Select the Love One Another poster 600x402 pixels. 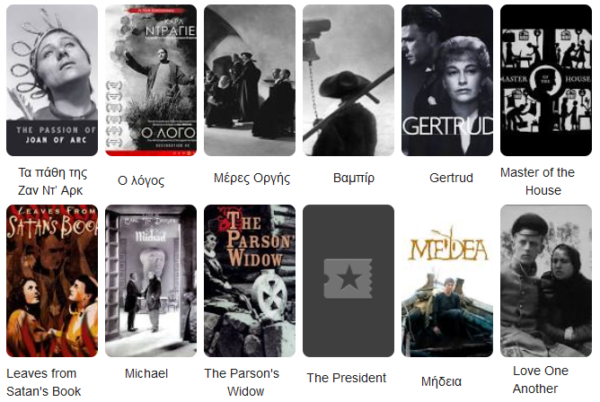[x=546, y=281]
